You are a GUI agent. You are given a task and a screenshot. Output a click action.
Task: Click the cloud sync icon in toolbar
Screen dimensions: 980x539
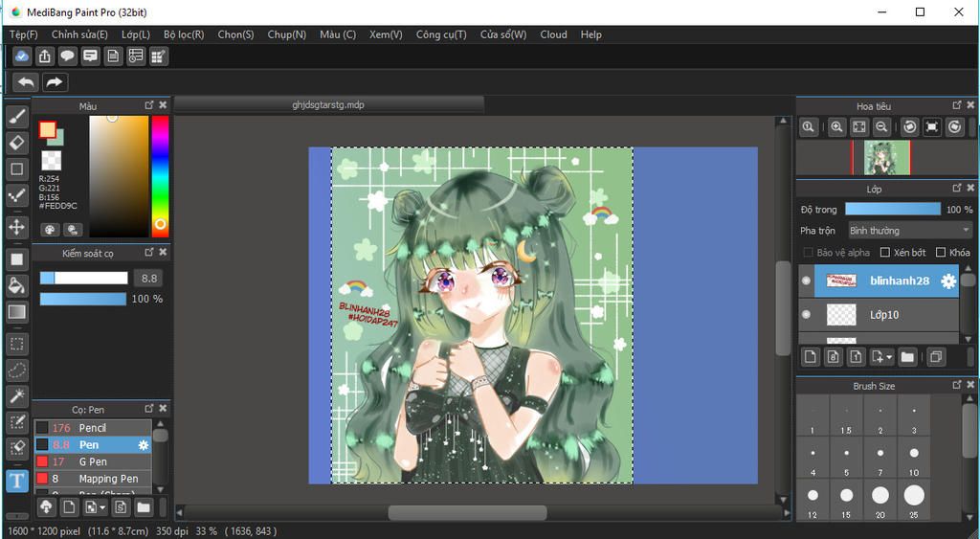[21, 56]
